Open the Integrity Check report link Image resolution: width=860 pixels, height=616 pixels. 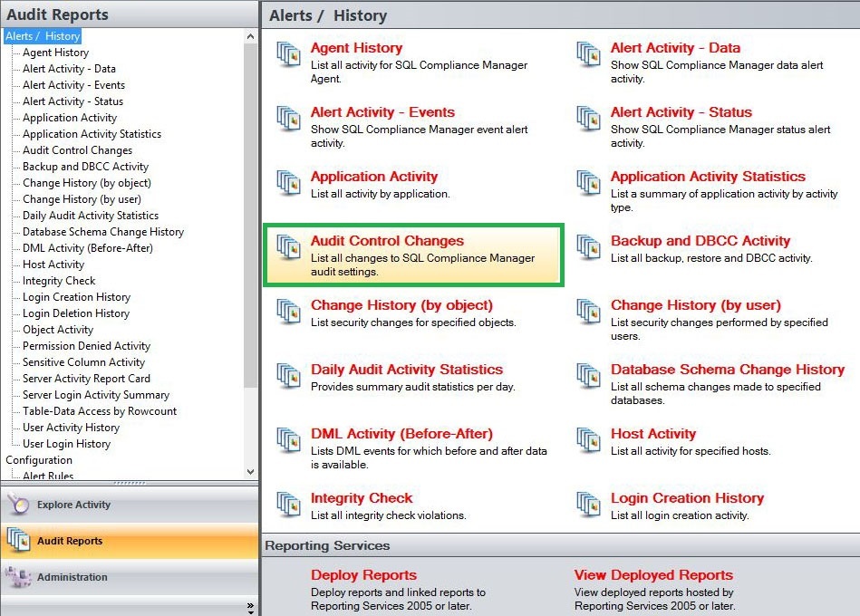click(362, 498)
